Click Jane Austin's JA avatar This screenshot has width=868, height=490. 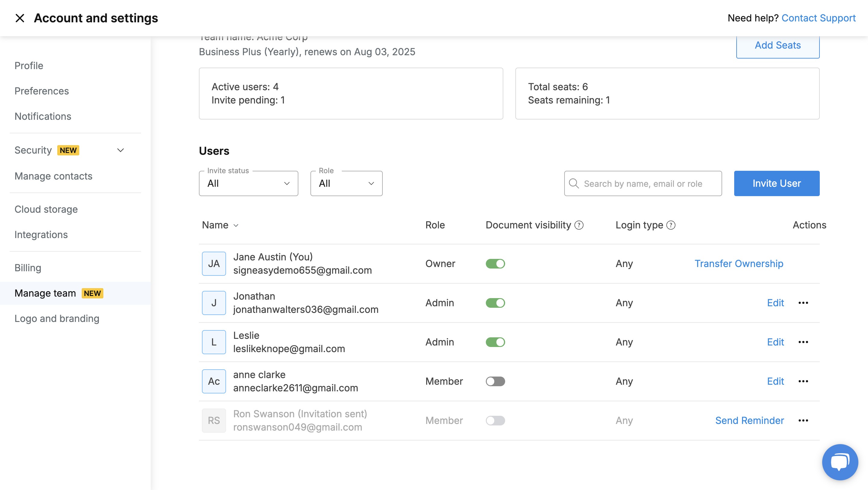click(214, 263)
